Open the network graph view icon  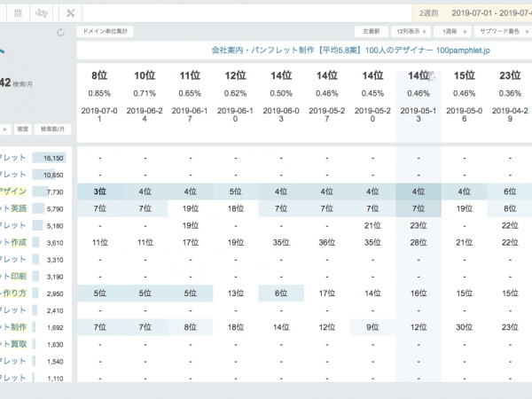click(42, 13)
